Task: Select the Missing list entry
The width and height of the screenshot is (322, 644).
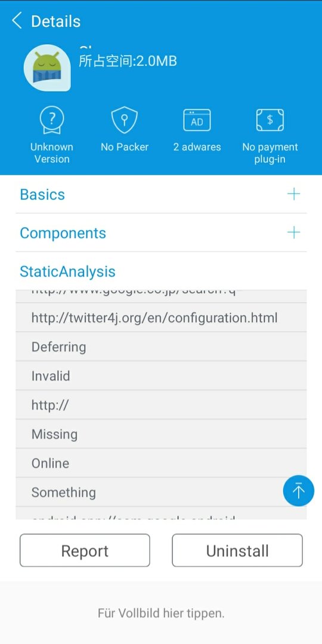Action: (161, 434)
